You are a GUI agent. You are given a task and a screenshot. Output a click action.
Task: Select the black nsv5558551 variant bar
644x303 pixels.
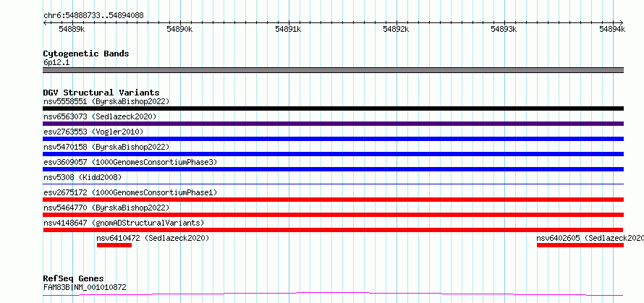(333, 108)
